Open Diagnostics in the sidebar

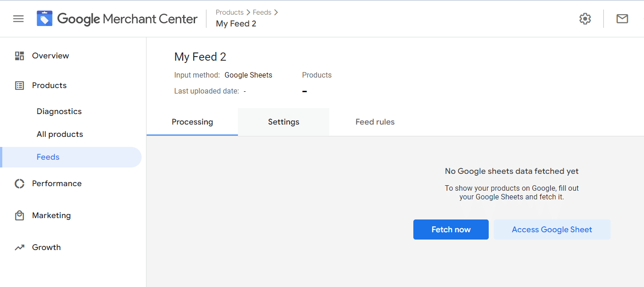tap(59, 111)
